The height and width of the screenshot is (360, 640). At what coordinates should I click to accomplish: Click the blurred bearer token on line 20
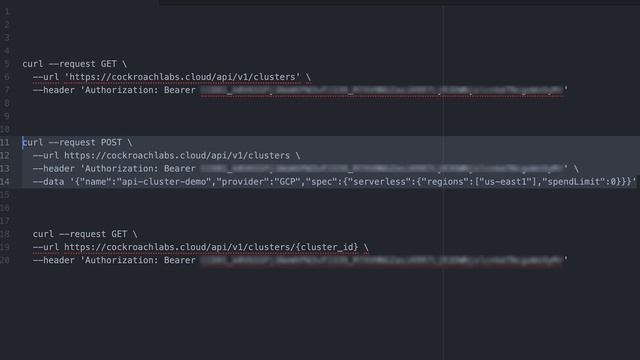pos(381,260)
